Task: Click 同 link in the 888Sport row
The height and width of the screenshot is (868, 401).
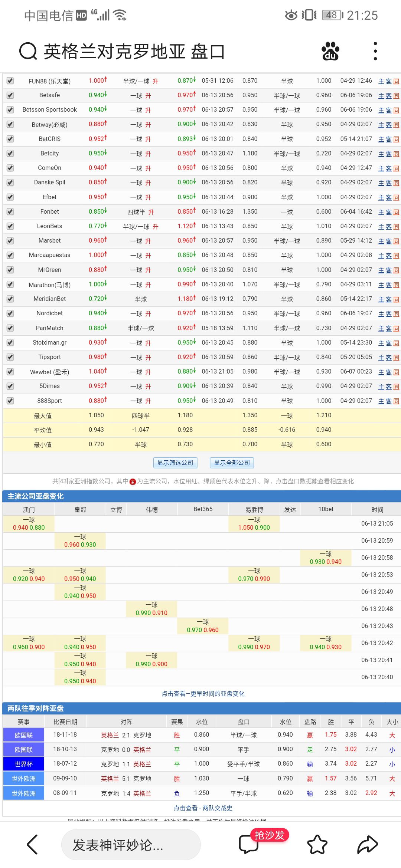Action: tap(396, 401)
